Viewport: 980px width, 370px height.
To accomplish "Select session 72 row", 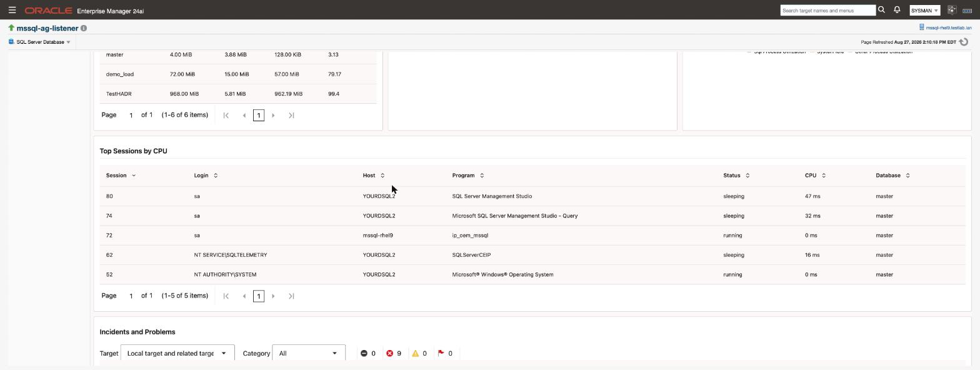I will coord(532,236).
